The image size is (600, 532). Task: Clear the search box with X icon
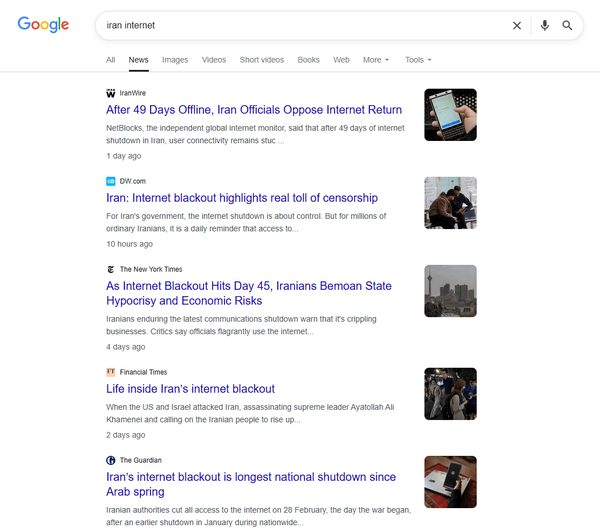point(517,26)
